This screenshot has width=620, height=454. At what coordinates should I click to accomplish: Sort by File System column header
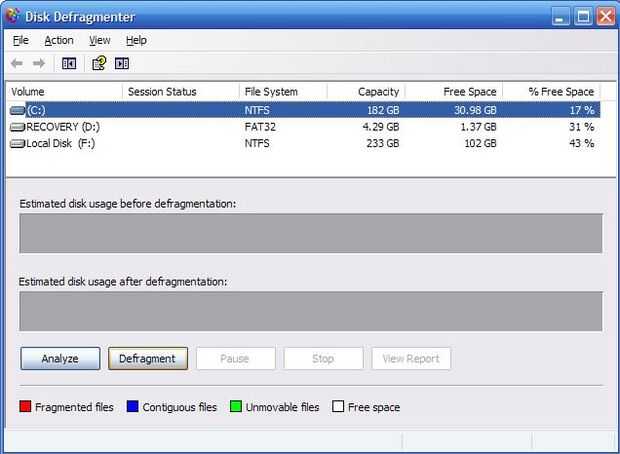point(283,92)
